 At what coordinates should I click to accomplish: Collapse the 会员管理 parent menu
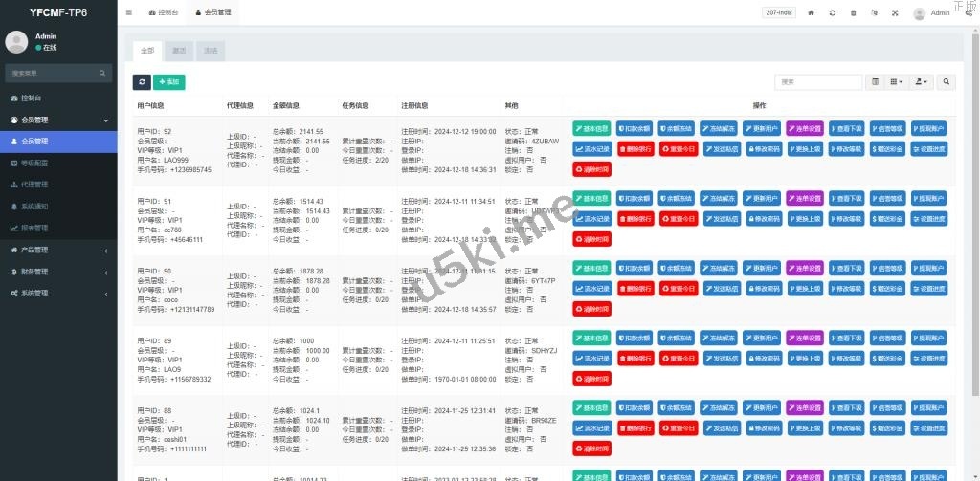[x=57, y=120]
